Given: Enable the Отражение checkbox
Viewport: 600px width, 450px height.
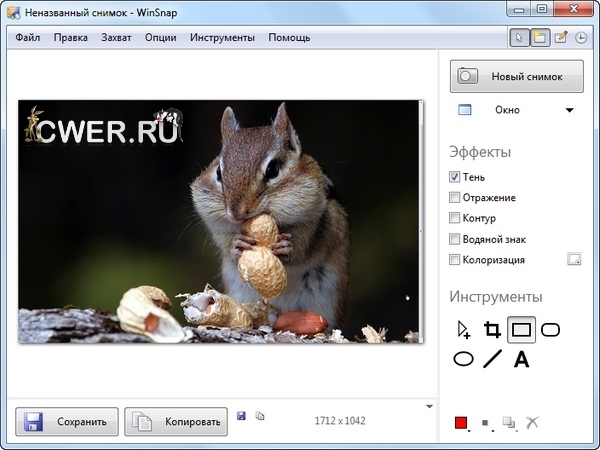Looking at the screenshot, I should pos(456,198).
